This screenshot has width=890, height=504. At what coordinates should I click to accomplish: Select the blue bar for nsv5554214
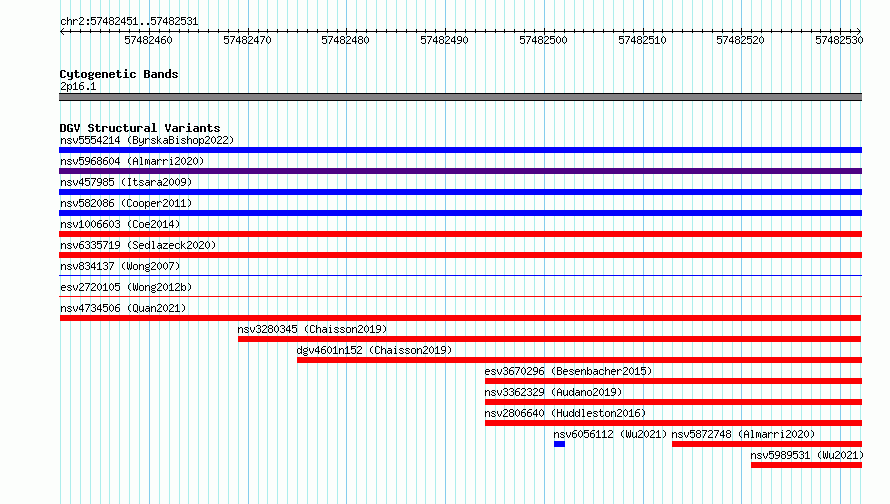[460, 150]
